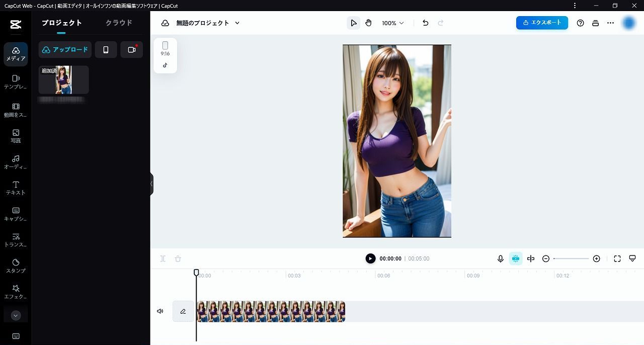Select the hand pan tool

pyautogui.click(x=368, y=23)
